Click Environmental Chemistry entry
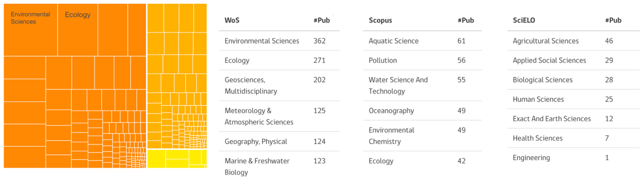The image size is (644, 182). (391, 136)
